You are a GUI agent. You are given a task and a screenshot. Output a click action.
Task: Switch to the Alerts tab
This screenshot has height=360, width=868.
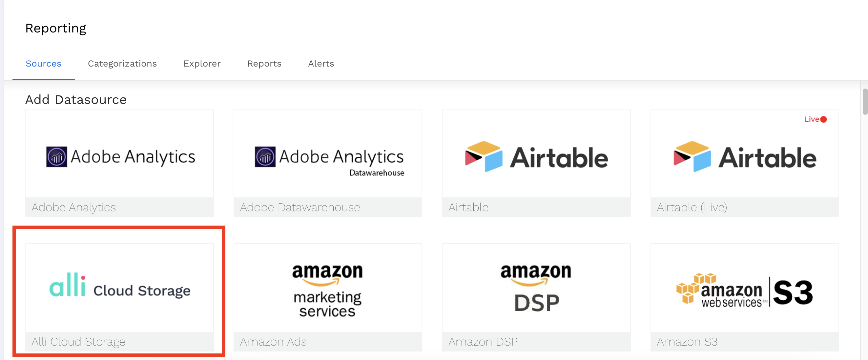point(321,64)
